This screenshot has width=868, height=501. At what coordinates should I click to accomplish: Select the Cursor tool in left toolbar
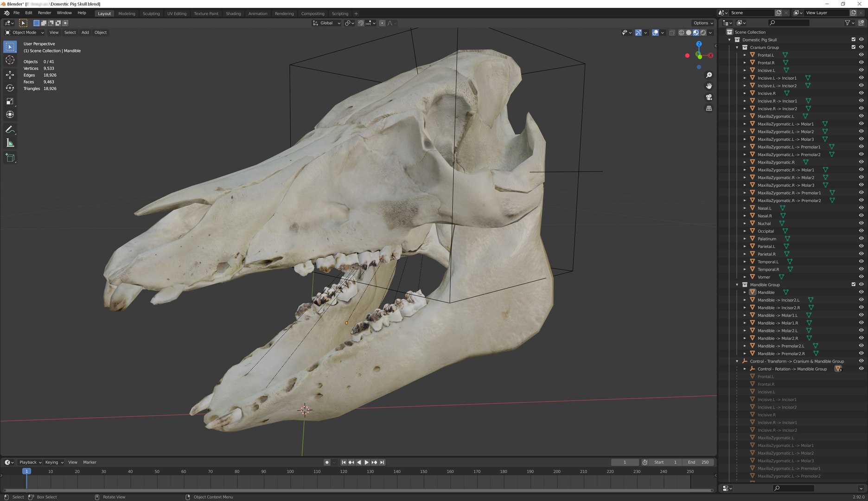tap(10, 60)
